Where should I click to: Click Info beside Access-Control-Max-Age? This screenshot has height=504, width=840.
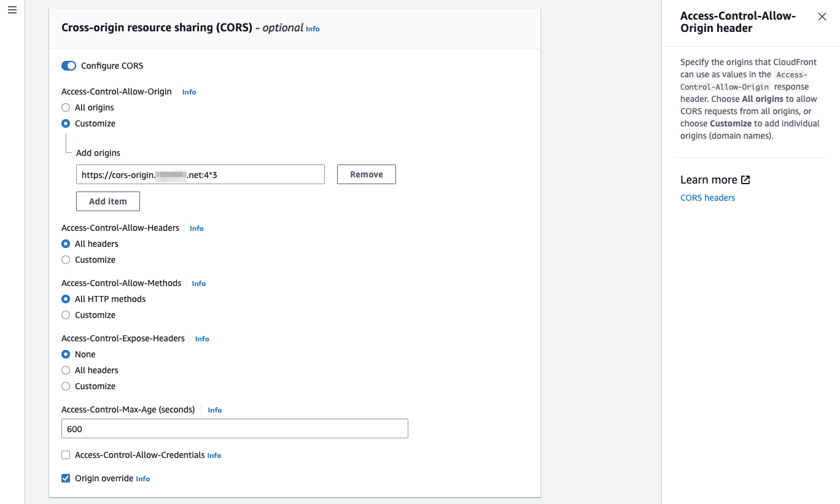pyautogui.click(x=214, y=409)
